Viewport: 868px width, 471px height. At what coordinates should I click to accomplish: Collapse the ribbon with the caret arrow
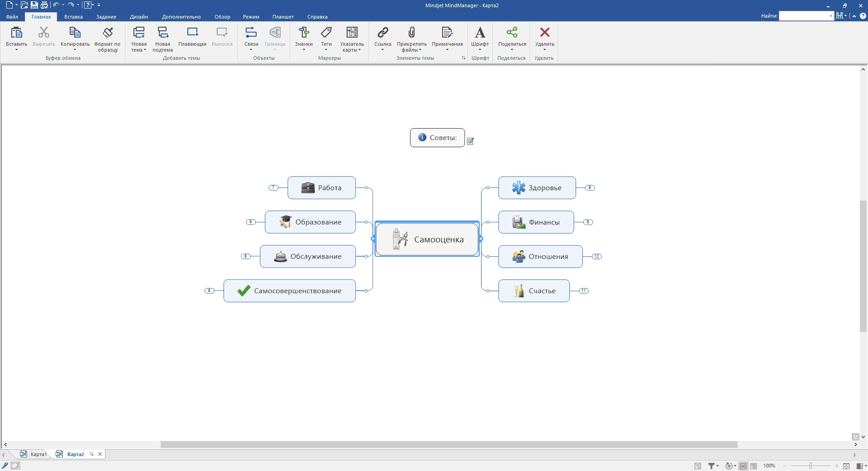(854, 16)
